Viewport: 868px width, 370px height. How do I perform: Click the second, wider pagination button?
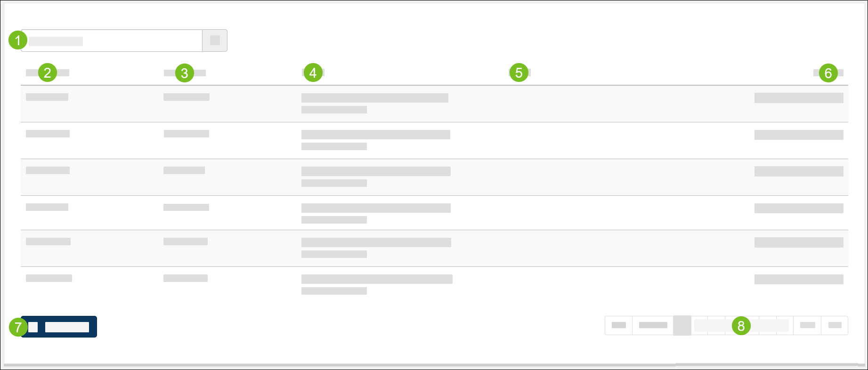653,325
